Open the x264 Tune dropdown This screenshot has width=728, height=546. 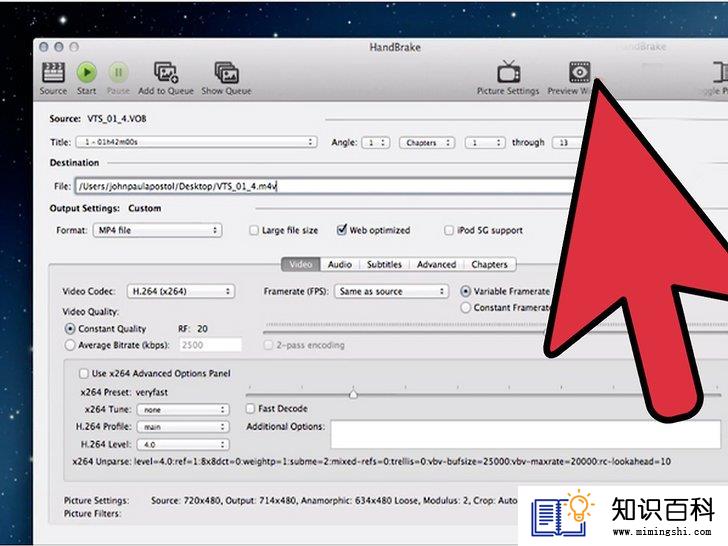pos(183,410)
